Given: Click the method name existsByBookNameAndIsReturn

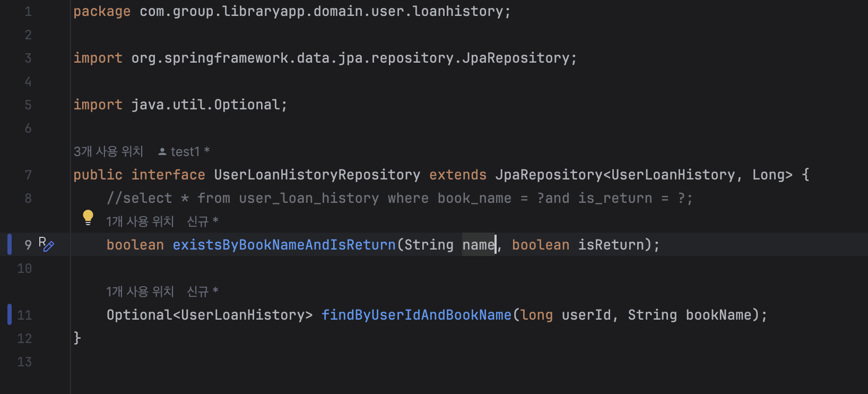Looking at the screenshot, I should tap(284, 245).
